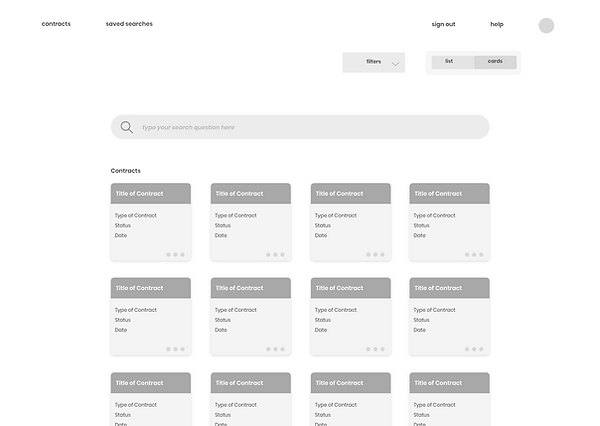
Task: Open the help link
Action: [x=497, y=24]
